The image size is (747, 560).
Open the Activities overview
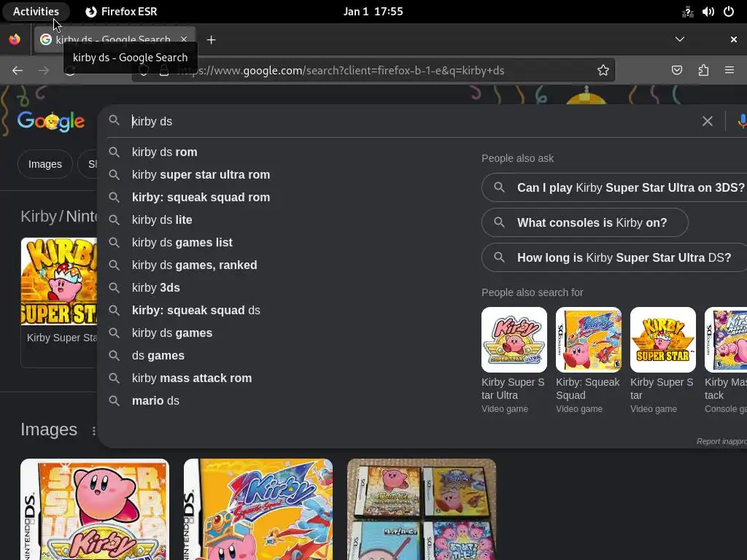[36, 12]
